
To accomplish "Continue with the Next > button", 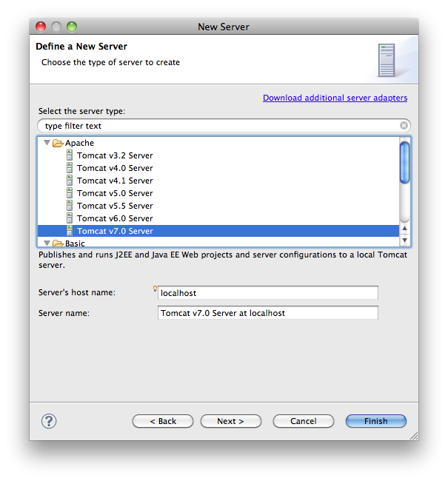I will pyautogui.click(x=230, y=421).
